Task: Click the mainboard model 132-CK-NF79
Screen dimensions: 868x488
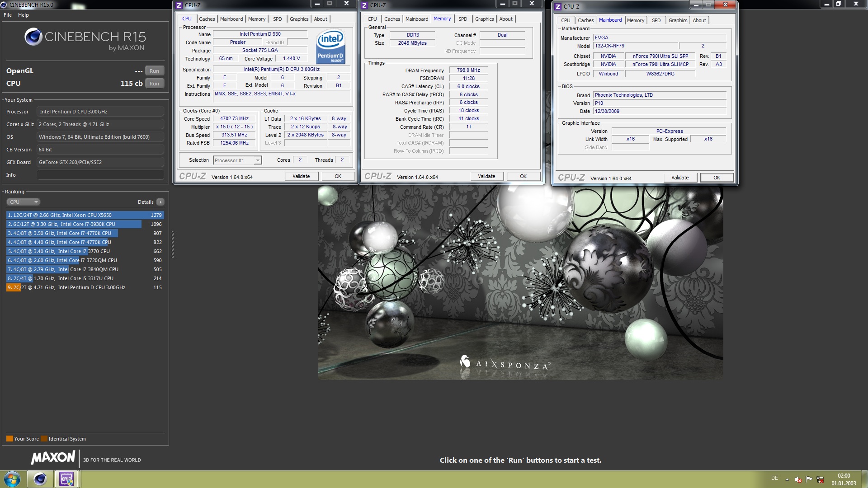Action: coord(635,46)
